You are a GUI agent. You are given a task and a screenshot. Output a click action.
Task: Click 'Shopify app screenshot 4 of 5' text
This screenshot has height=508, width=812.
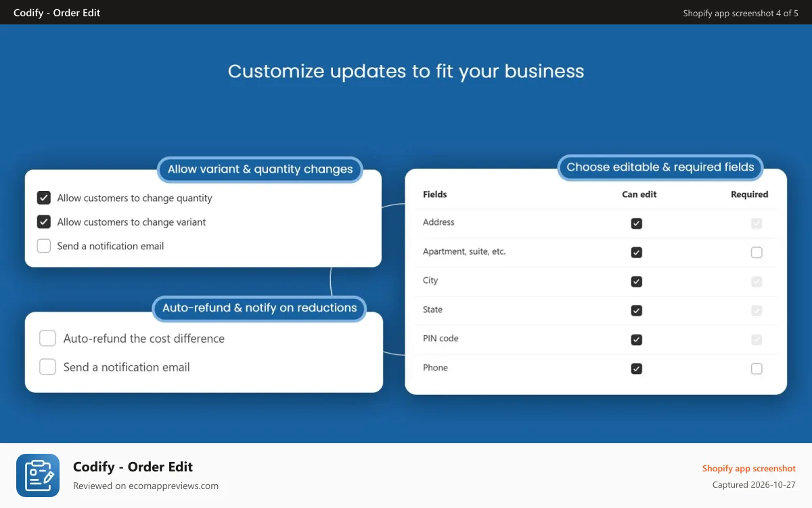point(741,13)
